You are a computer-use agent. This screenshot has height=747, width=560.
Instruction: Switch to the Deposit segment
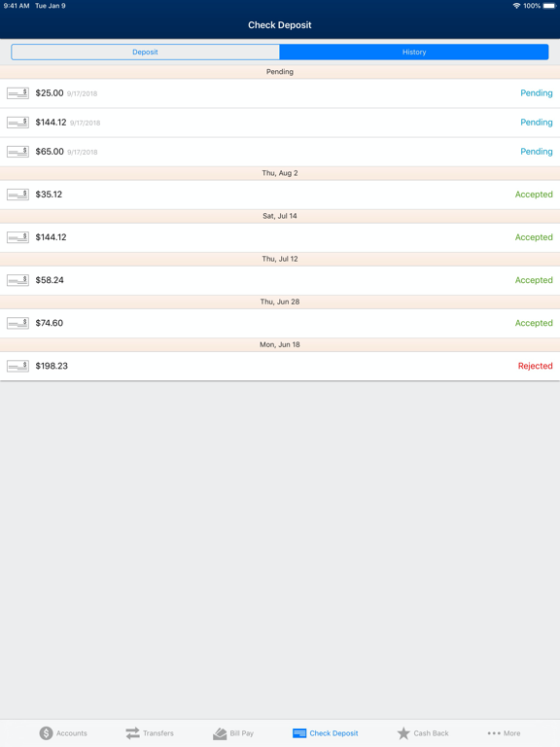145,52
